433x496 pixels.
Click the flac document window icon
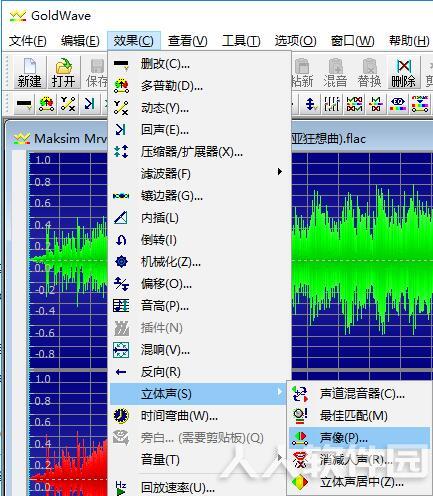point(22,138)
